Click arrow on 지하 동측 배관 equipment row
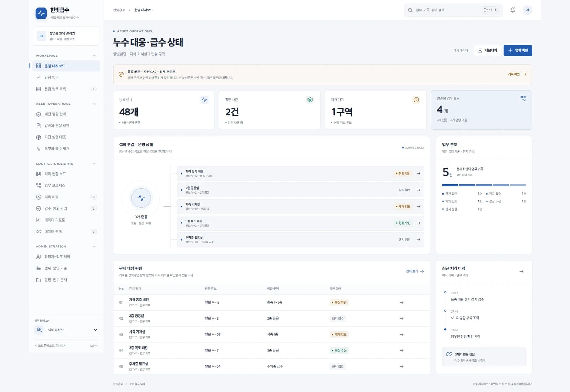570x392 pixels. pos(419,174)
